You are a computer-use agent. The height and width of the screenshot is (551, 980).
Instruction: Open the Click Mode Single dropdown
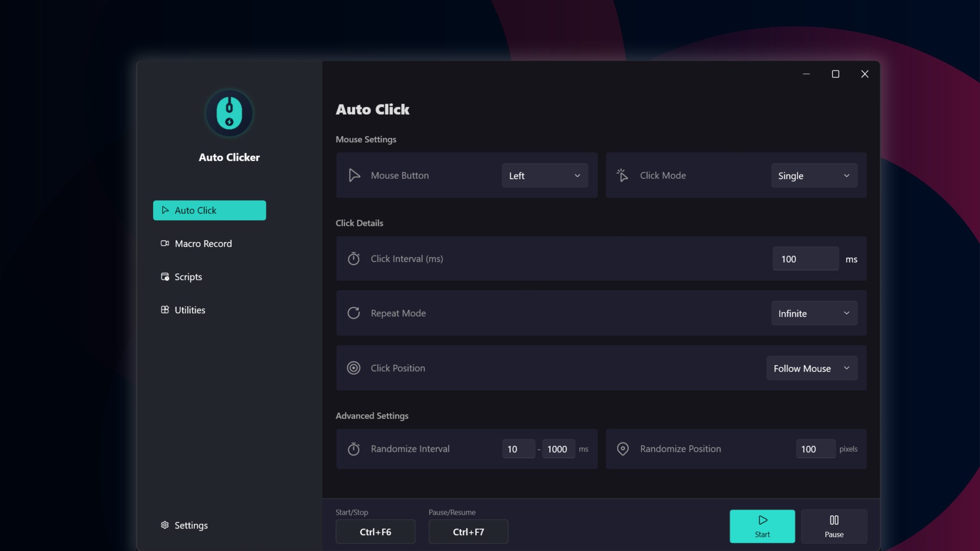[x=814, y=176]
